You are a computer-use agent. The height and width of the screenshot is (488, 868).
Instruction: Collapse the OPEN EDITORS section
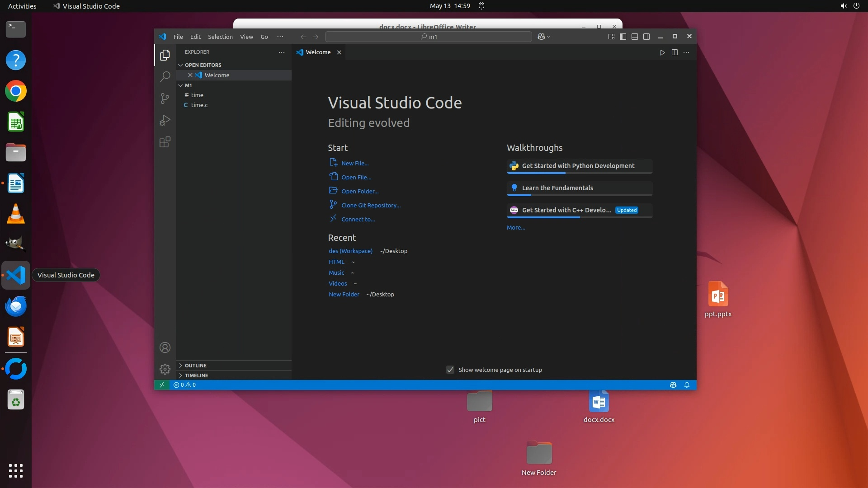[x=203, y=65]
